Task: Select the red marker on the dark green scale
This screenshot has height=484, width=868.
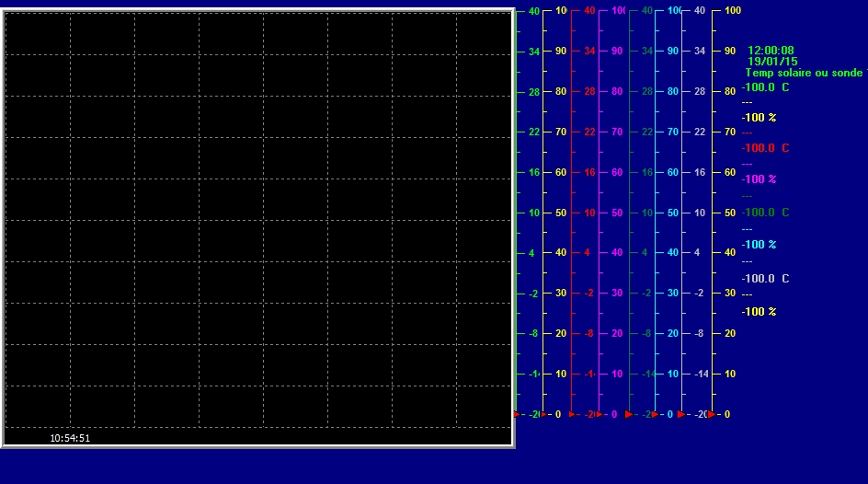Action: click(x=629, y=414)
